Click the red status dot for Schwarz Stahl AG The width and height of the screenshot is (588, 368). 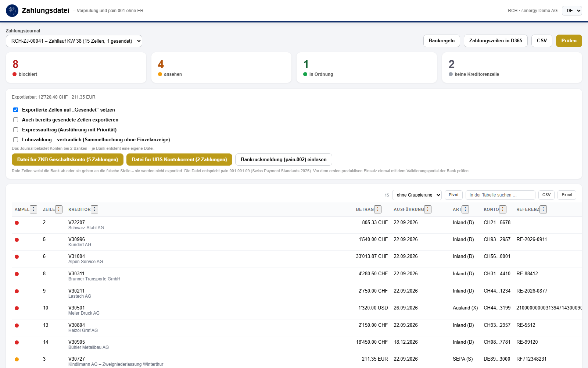click(x=17, y=223)
